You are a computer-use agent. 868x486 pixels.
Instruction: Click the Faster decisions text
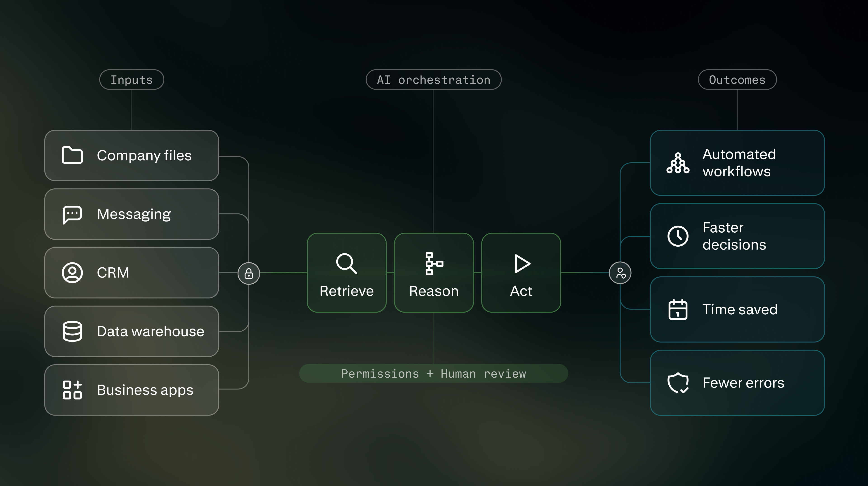click(734, 236)
